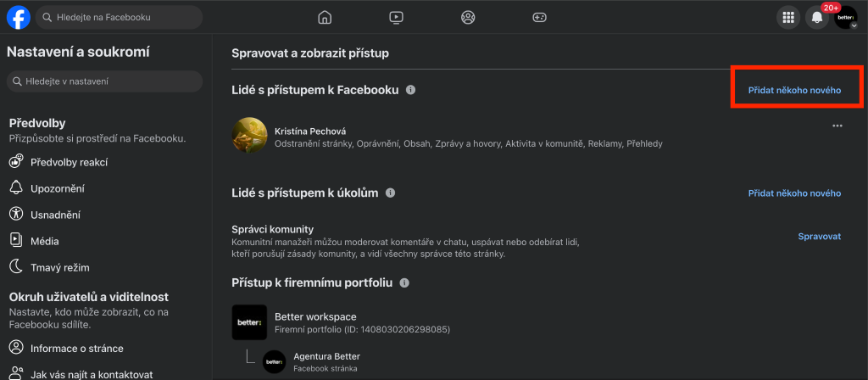This screenshot has width=868, height=380.
Task: Open Kristína Pechová's profile picture
Action: [250, 135]
